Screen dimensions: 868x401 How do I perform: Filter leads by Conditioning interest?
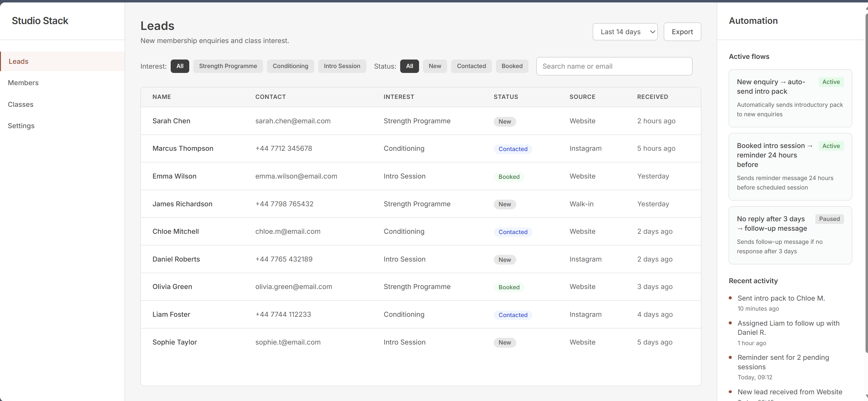pyautogui.click(x=290, y=66)
